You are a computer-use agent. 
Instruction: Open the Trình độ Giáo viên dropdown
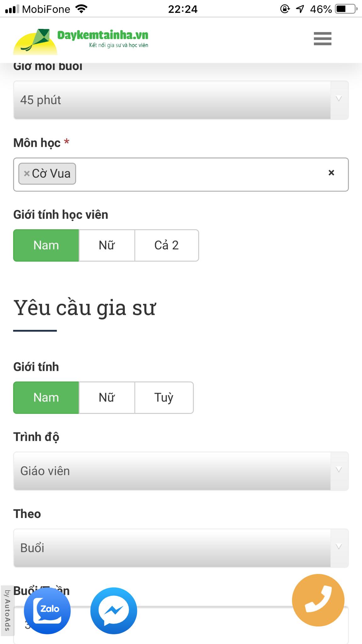coord(181,471)
